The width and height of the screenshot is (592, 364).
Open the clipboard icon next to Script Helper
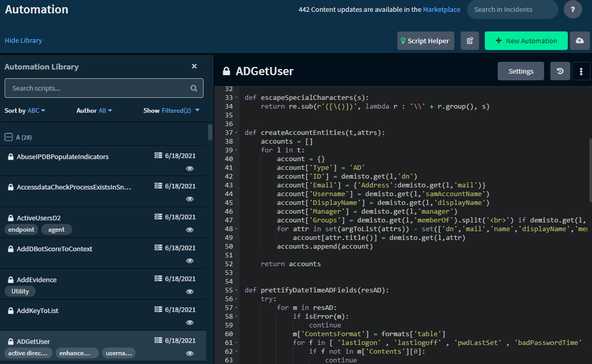pyautogui.click(x=470, y=41)
